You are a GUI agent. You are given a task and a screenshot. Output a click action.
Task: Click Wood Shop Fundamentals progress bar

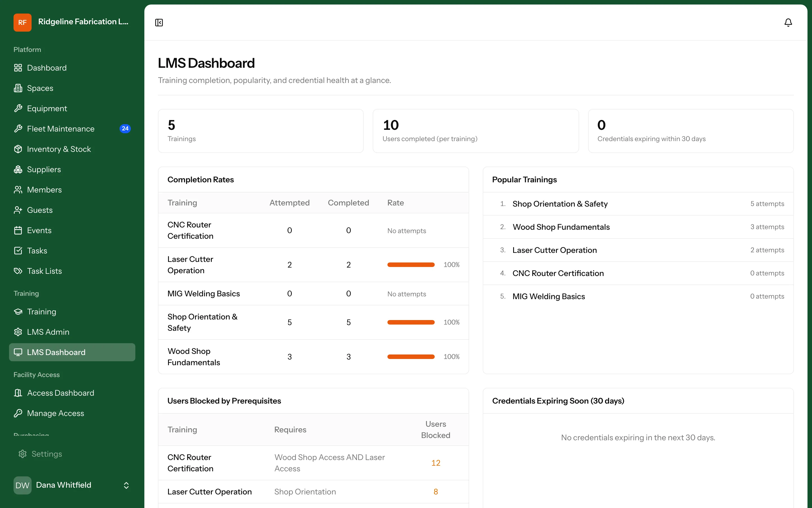[411, 356]
